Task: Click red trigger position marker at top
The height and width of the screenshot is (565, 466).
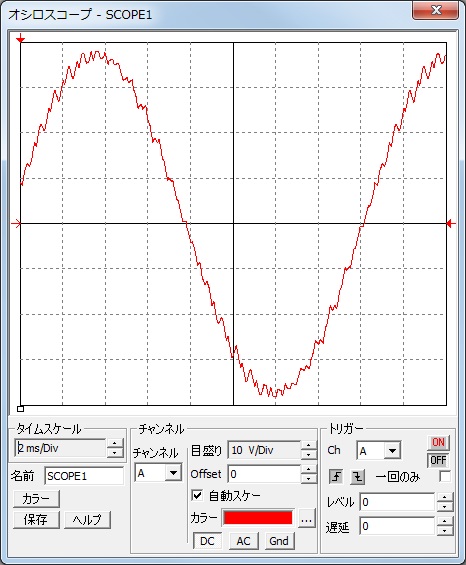Action: [x=21, y=38]
